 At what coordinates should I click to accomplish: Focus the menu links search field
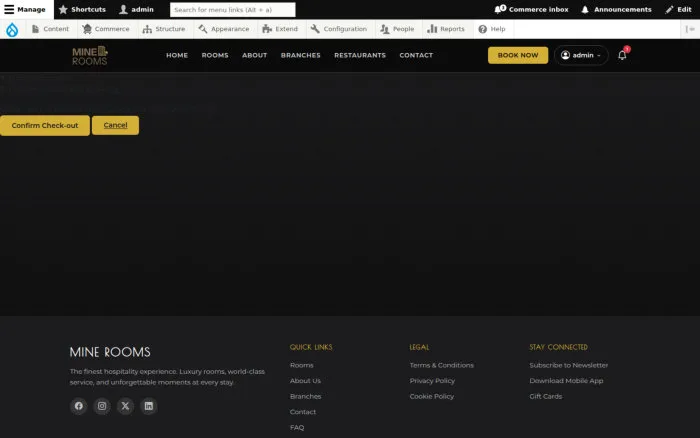pyautogui.click(x=233, y=9)
